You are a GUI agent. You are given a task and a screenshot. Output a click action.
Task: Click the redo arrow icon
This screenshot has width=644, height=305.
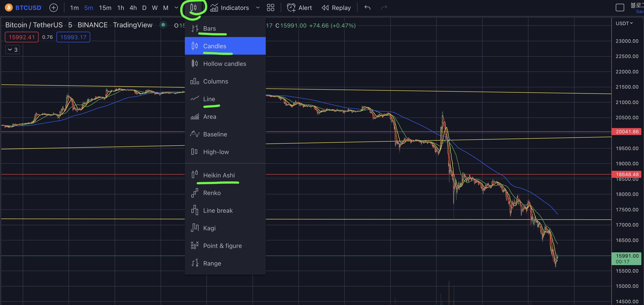click(384, 8)
